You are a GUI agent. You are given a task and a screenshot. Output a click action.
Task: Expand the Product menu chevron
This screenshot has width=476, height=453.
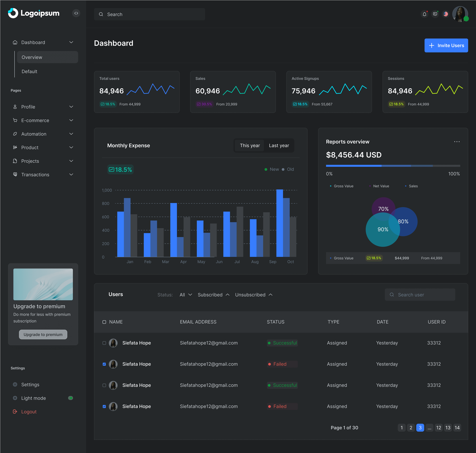(71, 147)
